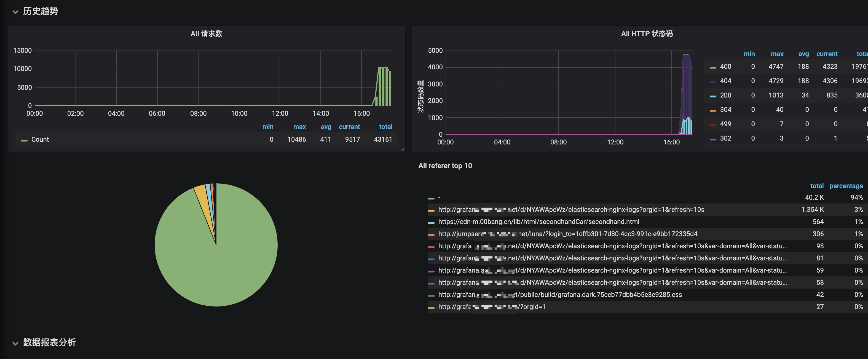Click the 302 series color icon
868x359 pixels.
click(x=713, y=139)
